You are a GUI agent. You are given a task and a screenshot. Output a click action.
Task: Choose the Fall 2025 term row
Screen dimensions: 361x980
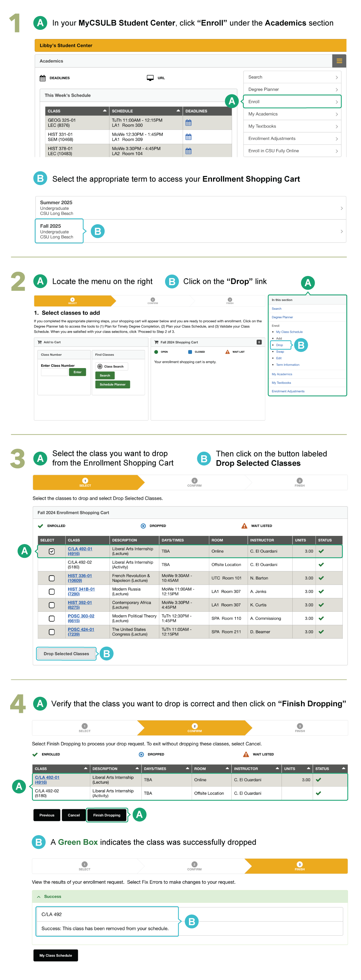point(191,231)
